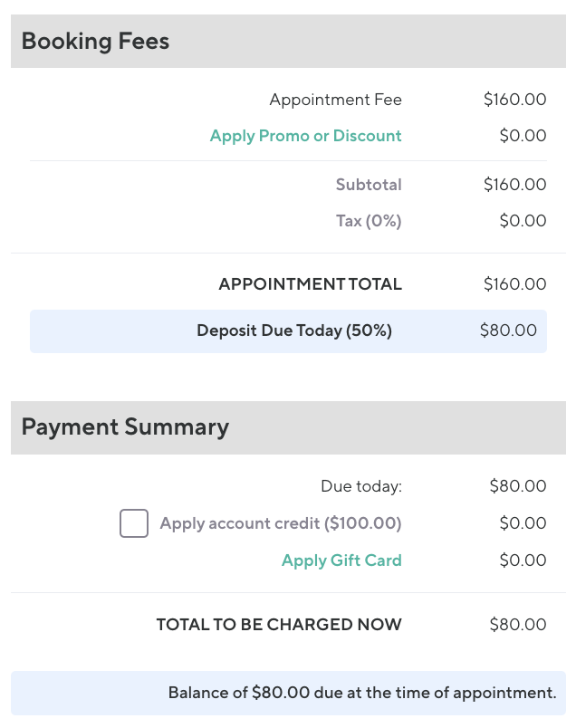This screenshot has height=728, width=576.
Task: Click the Tax (0%) label
Action: pos(369,221)
